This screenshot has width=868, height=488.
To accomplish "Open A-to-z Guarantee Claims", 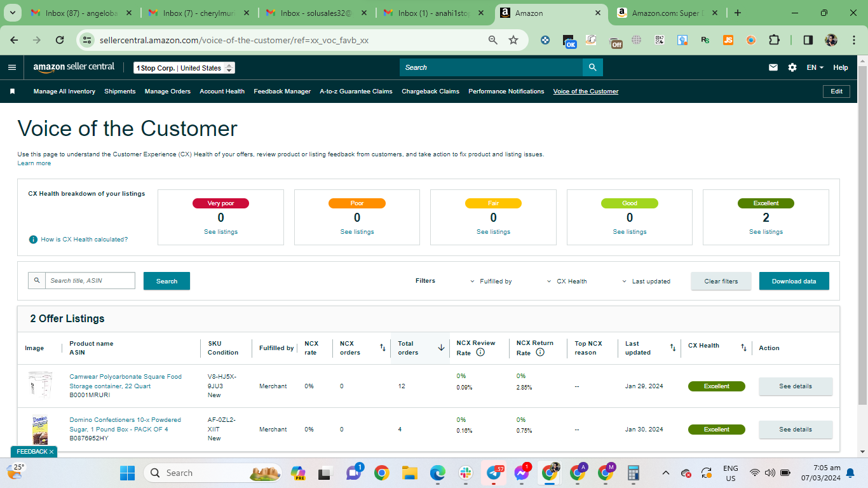I will [x=356, y=91].
